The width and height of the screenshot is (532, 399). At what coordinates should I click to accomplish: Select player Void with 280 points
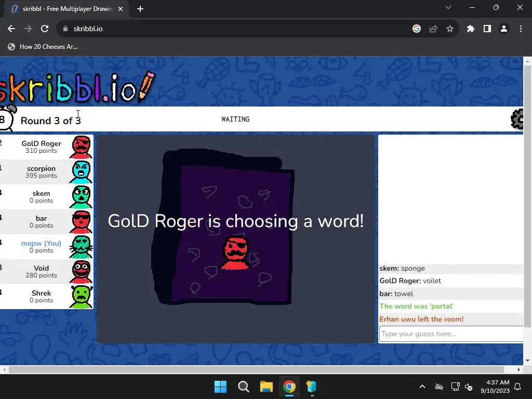pyautogui.click(x=46, y=272)
